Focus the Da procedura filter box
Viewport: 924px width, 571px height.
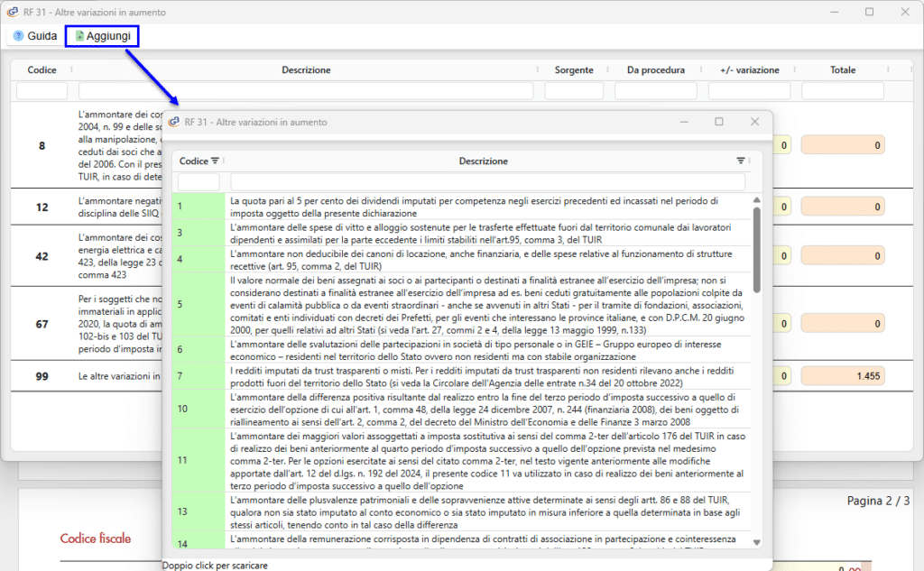pos(655,91)
